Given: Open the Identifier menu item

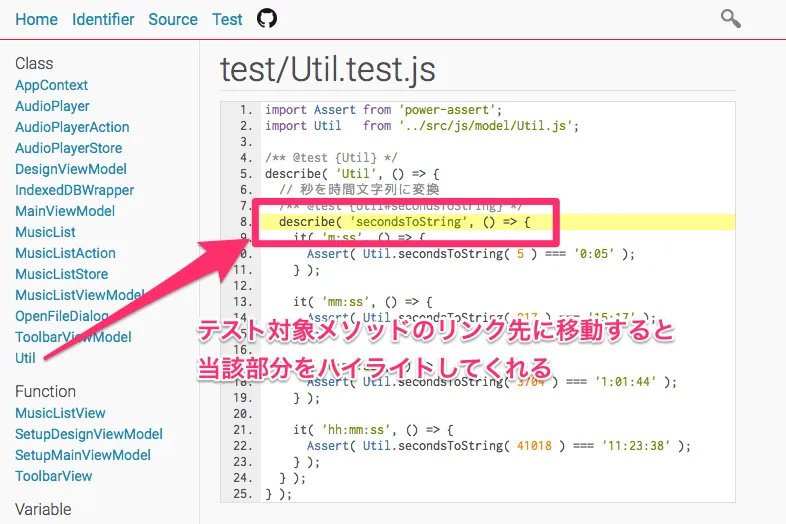Looking at the screenshot, I should coord(103,19).
